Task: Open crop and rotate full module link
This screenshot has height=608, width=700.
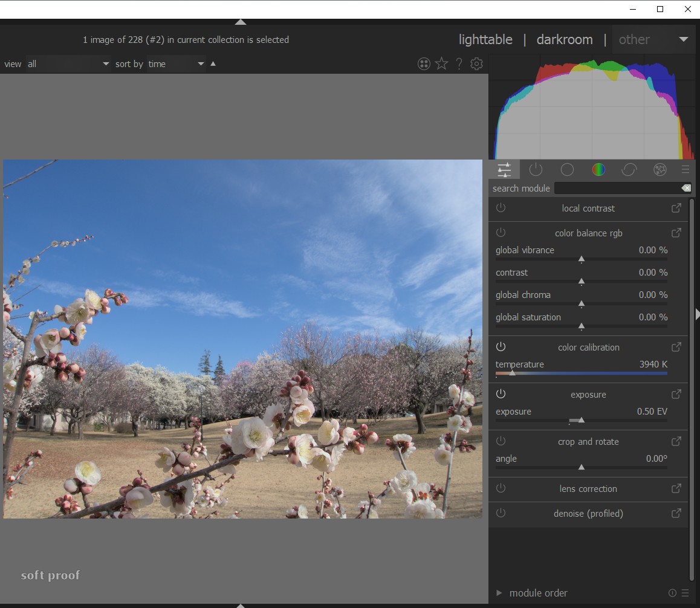Action: (676, 441)
